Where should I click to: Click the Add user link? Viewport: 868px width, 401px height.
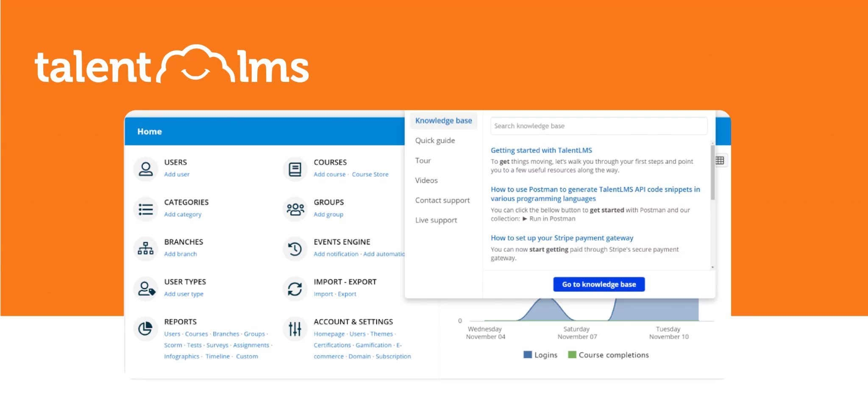177,174
